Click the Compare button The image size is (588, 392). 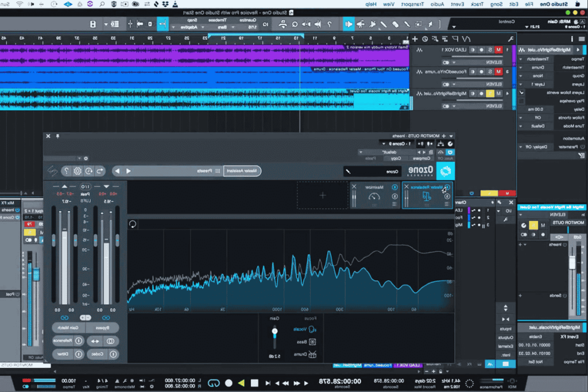[421, 158]
